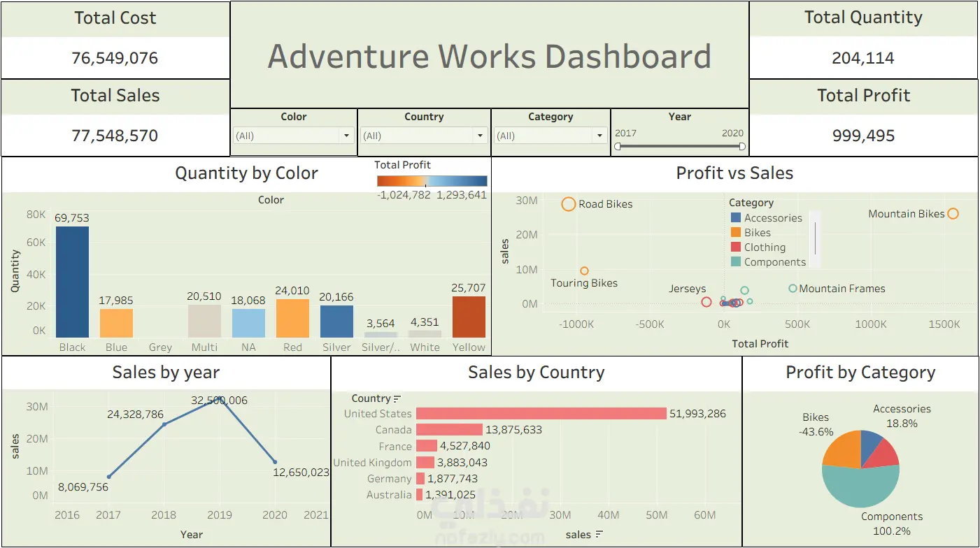
Task: Highlight Bikes in the Category legend
Action: (758, 233)
